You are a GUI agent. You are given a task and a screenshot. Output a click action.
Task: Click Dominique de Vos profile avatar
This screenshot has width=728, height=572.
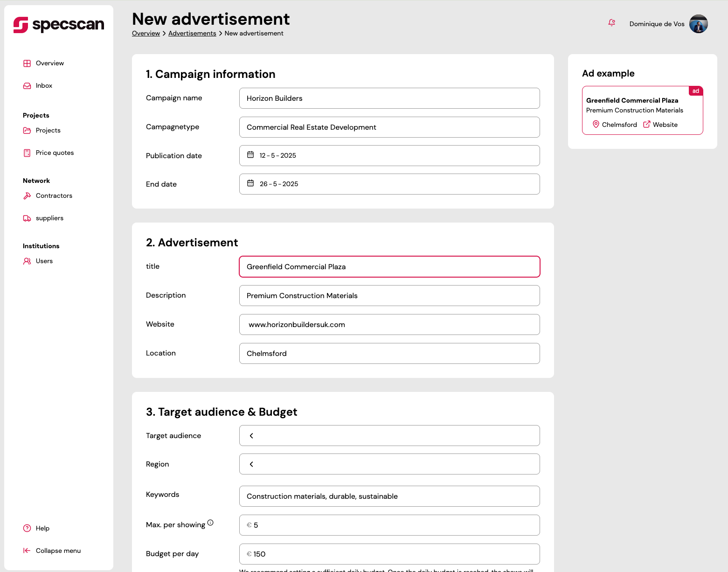[699, 24]
